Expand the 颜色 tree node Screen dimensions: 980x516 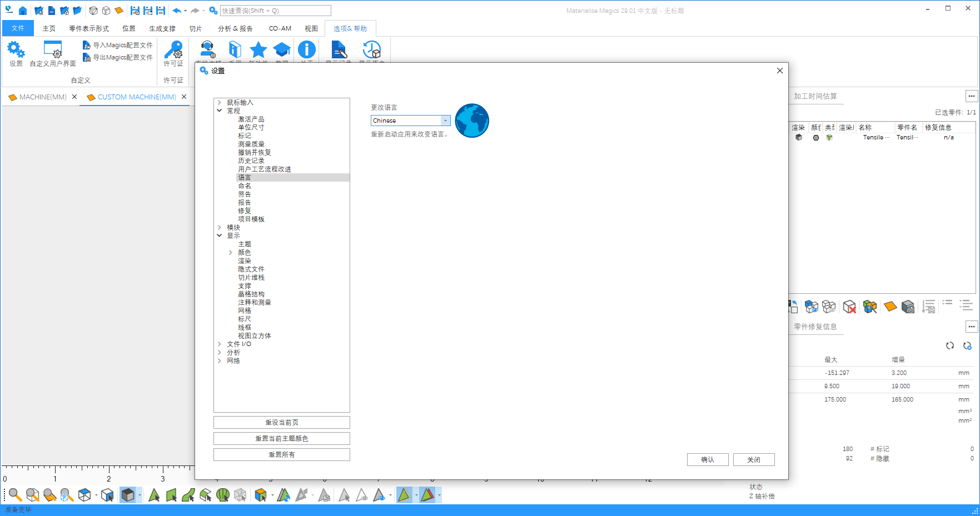click(231, 252)
